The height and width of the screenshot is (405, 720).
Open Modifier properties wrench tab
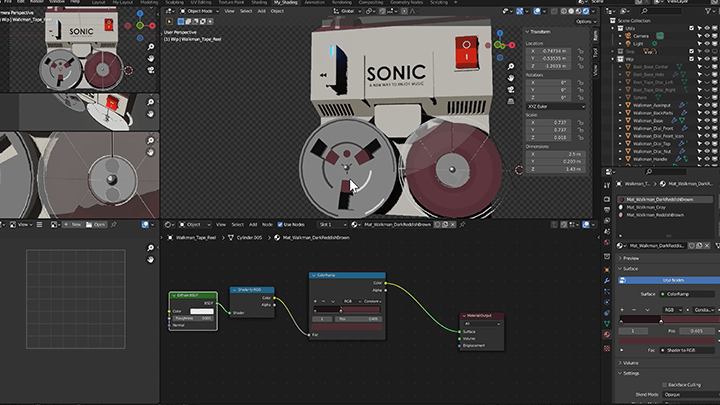(607, 281)
